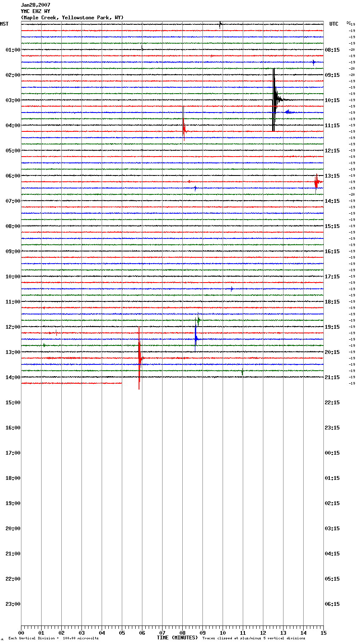357x644 pixels.
Task: Click "Each Vertical Division = 100.00 microvolts" note
Action: pyautogui.click(x=53, y=639)
